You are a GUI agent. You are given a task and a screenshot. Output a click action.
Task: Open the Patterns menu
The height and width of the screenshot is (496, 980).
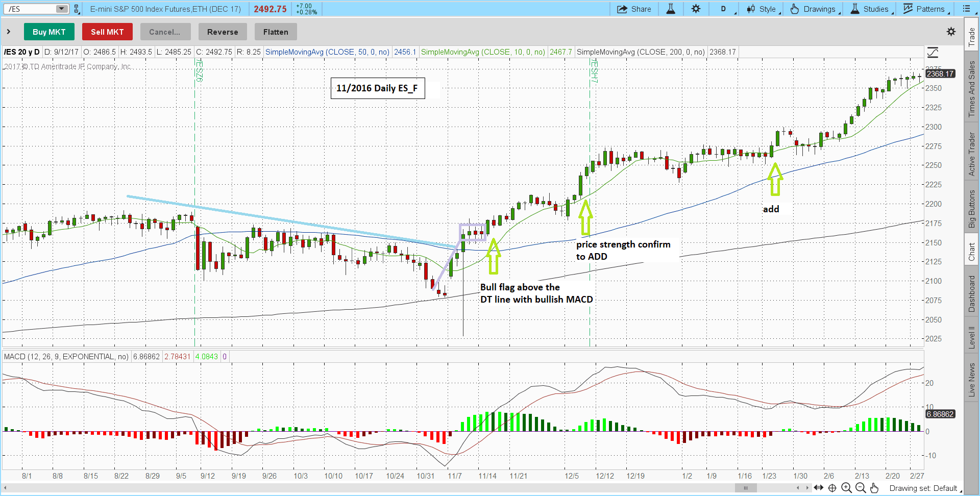coord(926,9)
